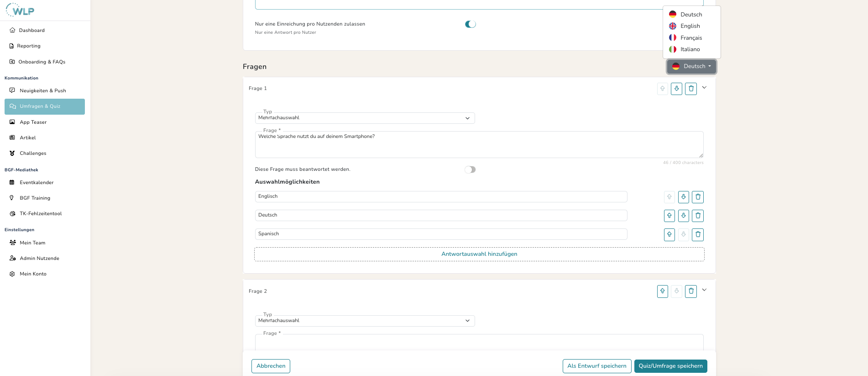Disable one submission per user toggle
The width and height of the screenshot is (868, 376).
coord(470,24)
